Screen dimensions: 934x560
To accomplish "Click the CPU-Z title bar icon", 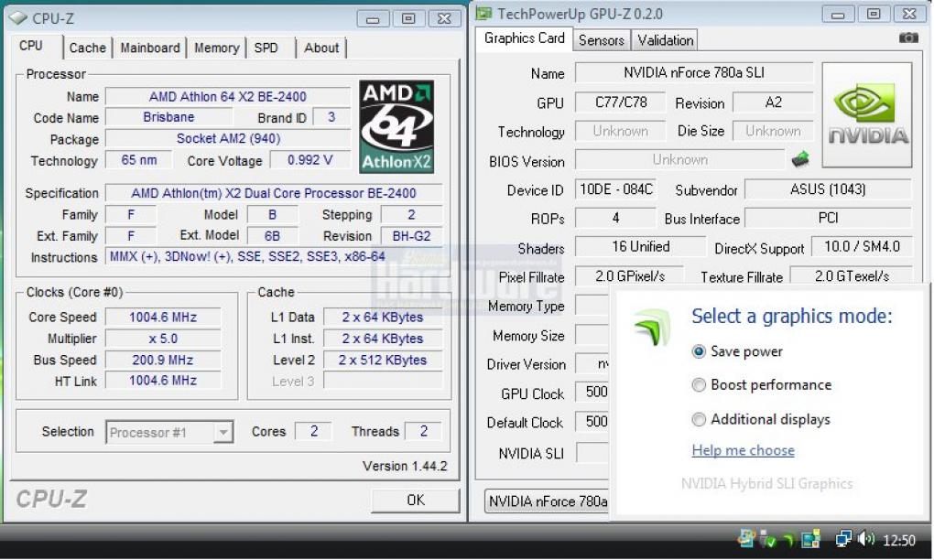I will pos(18,18).
